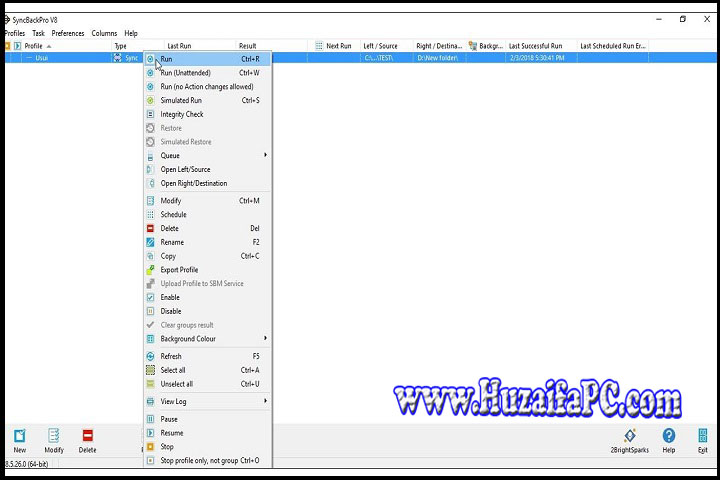Click the Help question mark icon
The width and height of the screenshot is (720, 480).
[669, 435]
